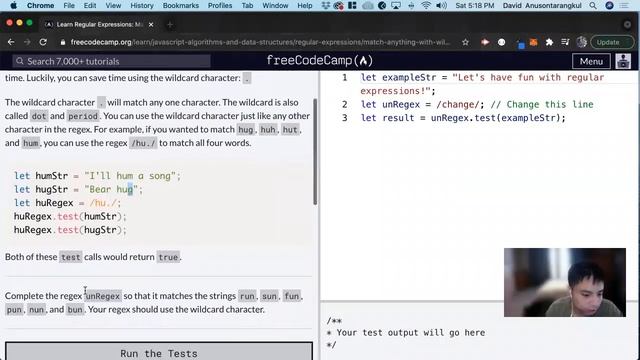Open the Window menu
Screen dimensions: 640x360
tap(275, 5)
